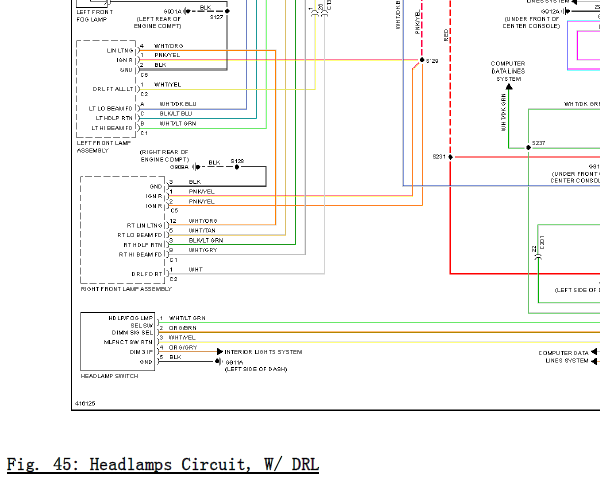Click the BLK/LT GRN wire label
Screen dimensions: 600x504
(206, 240)
